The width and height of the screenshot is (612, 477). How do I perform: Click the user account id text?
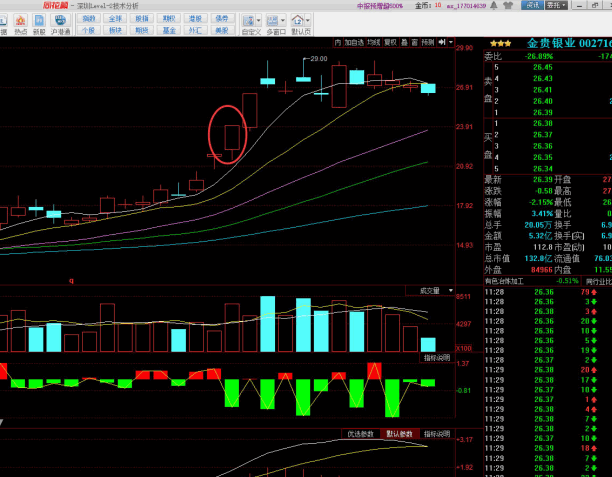(x=466, y=5)
